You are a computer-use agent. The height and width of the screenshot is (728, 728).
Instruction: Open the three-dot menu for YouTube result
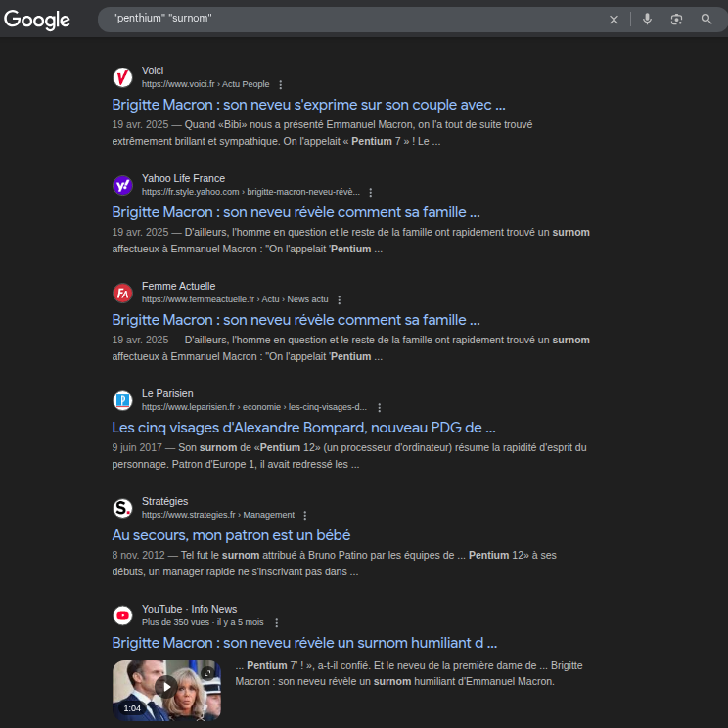point(276,623)
